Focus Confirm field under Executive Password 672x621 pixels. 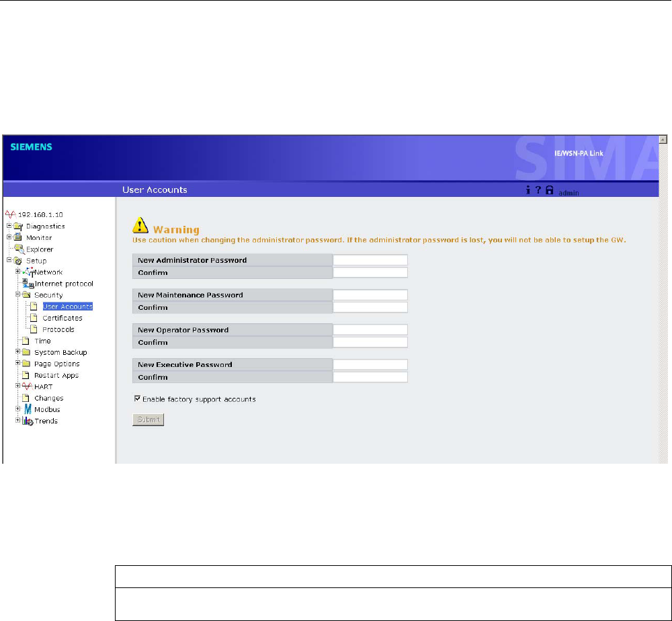click(x=370, y=377)
